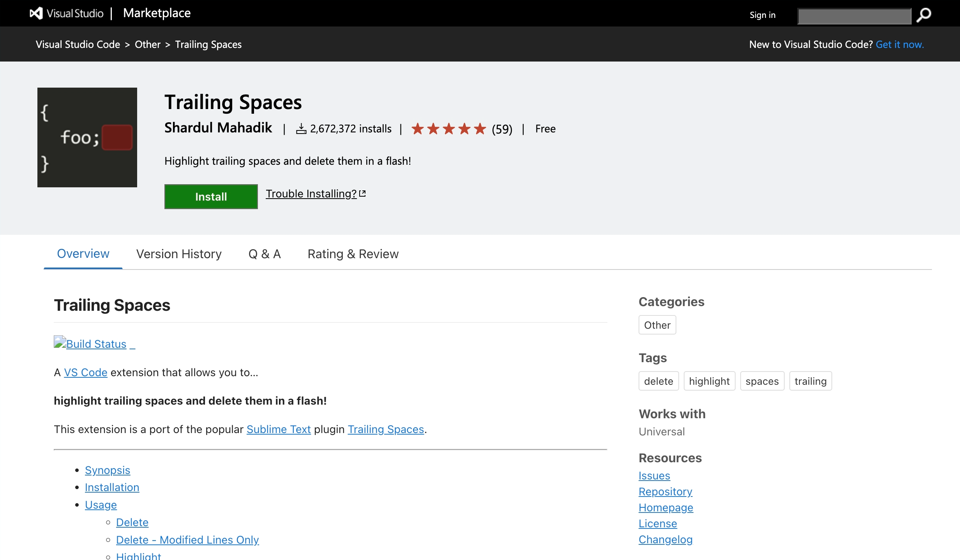Open the Changelog resource link
Viewport: 960px width, 560px height.
[665, 539]
